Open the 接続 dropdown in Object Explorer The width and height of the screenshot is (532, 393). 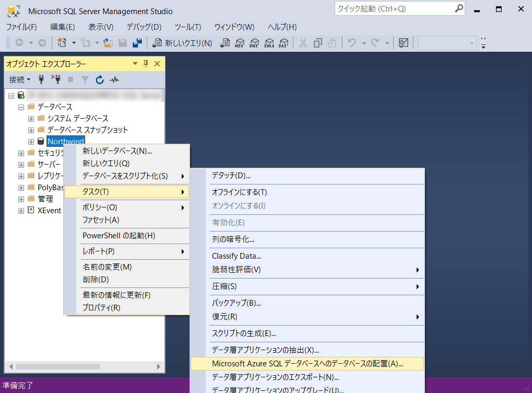pos(20,79)
